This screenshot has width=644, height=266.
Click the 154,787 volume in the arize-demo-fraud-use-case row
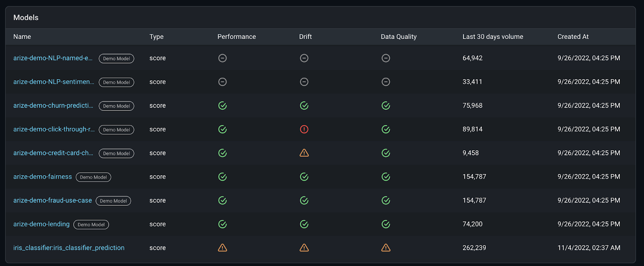click(x=474, y=200)
